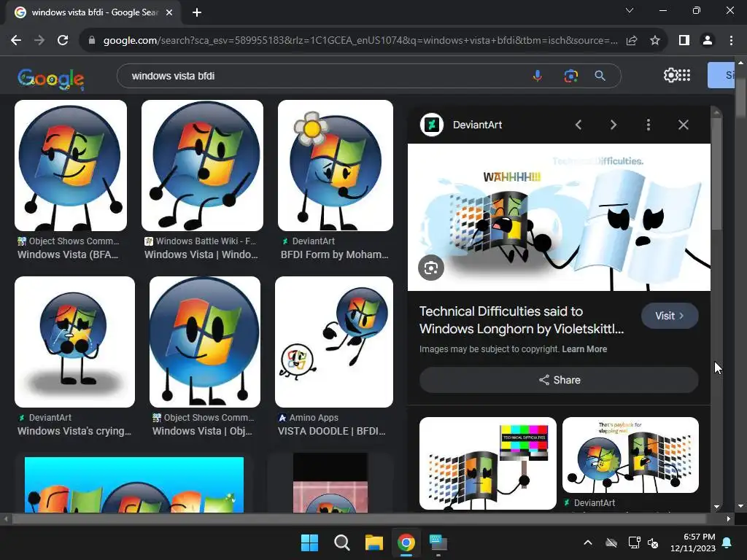This screenshot has height=560, width=747.
Task: Go to Google home via the logo
Action: (50, 78)
